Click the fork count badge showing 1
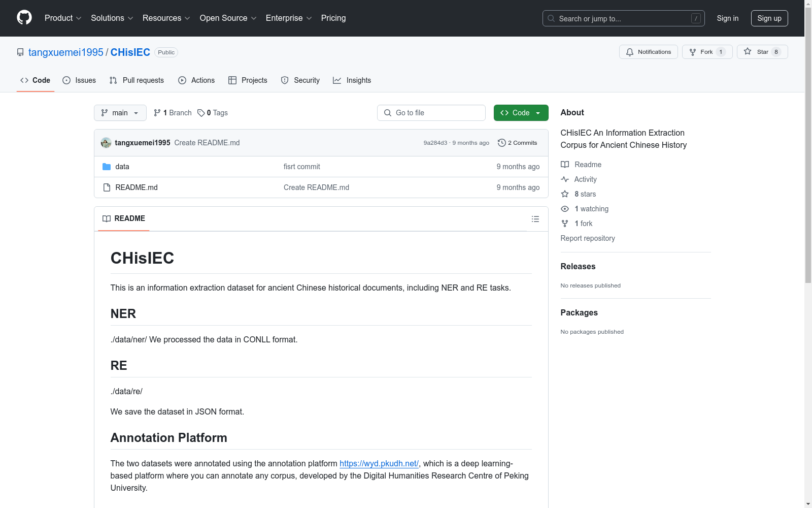This screenshot has height=508, width=812. point(721,52)
